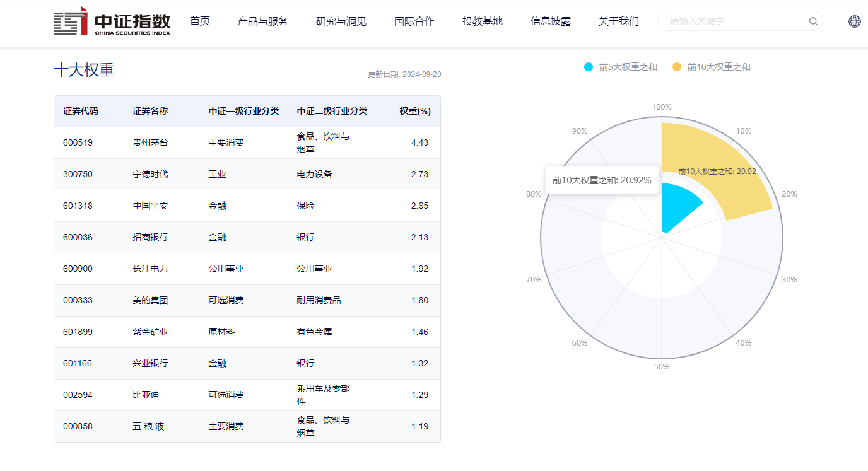
Task: Click the 更新日期 2024-09-20 label
Action: [x=404, y=74]
